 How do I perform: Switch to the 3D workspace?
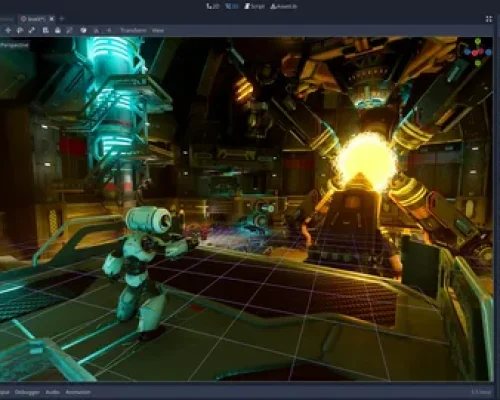point(232,6)
